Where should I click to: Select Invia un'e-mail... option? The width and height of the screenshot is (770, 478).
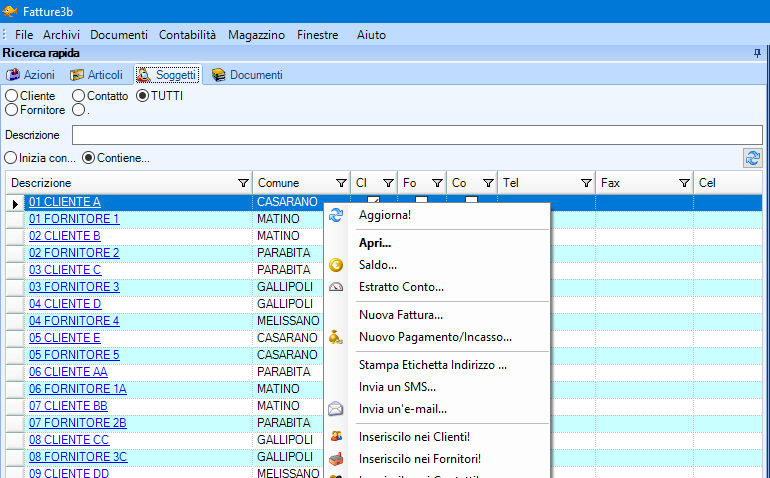[x=402, y=409]
